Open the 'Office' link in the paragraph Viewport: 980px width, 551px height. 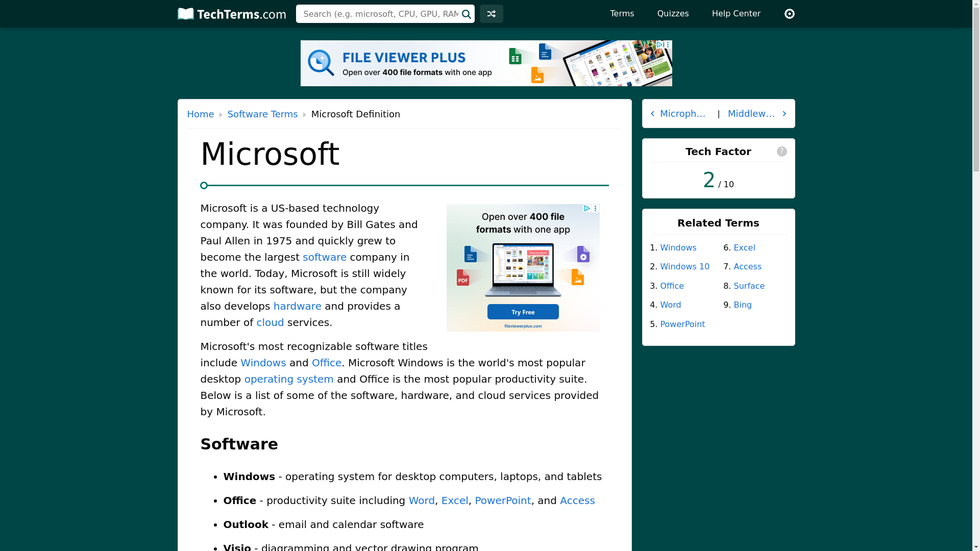tap(327, 363)
